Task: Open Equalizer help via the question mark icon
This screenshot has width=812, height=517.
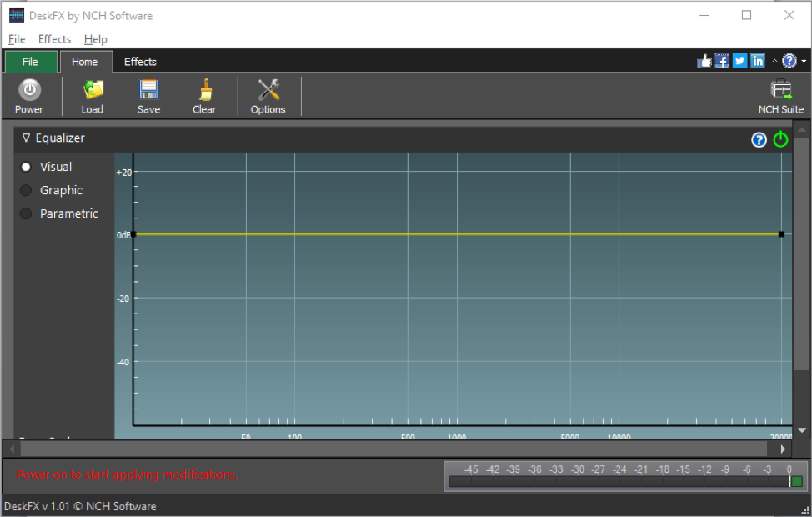Action: click(759, 139)
